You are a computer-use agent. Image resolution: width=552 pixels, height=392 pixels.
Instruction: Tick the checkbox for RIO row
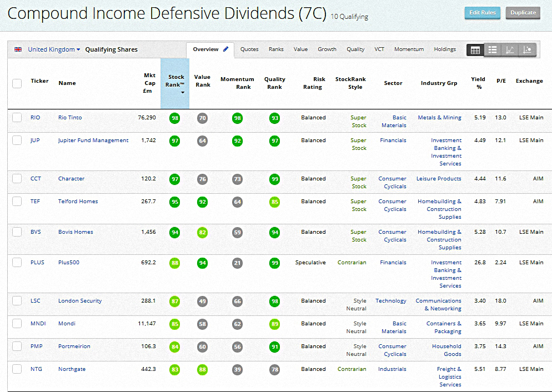point(17,118)
